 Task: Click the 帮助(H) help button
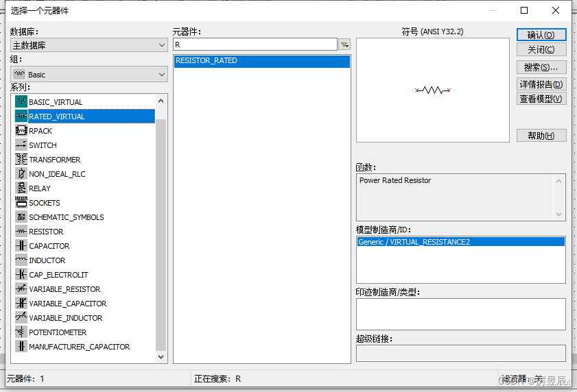click(541, 136)
